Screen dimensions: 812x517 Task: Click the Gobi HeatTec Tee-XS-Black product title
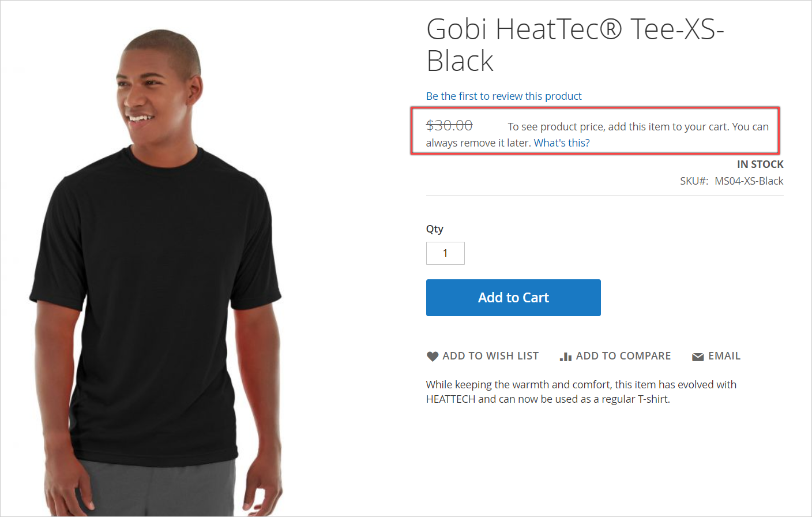point(574,45)
